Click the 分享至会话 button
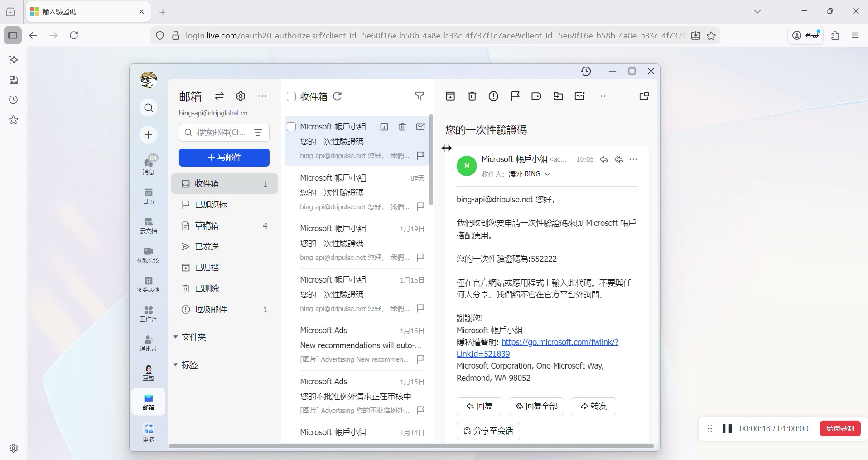The image size is (868, 460). click(x=488, y=431)
